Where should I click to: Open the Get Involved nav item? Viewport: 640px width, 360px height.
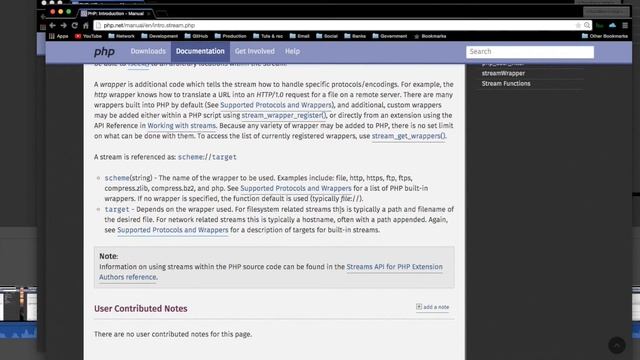click(x=255, y=51)
